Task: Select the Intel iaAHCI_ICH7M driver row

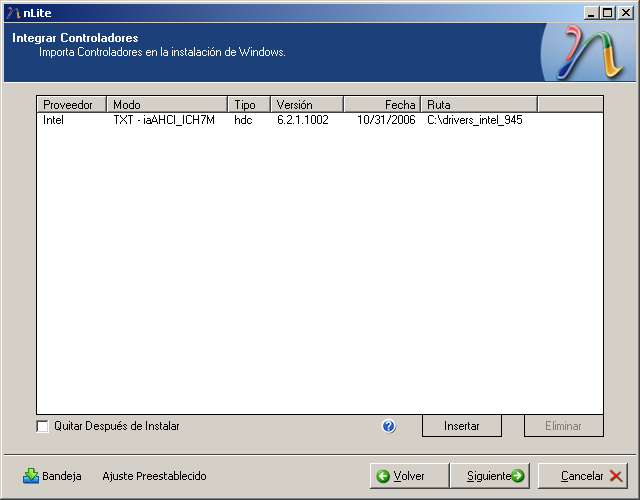Action: click(164, 120)
